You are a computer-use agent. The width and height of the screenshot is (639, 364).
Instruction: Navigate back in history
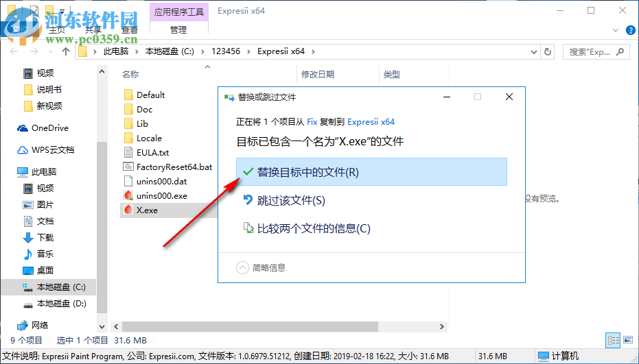click(x=14, y=51)
